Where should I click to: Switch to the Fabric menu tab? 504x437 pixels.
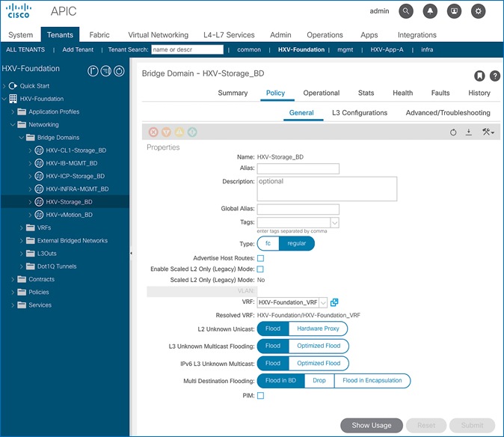(99, 34)
